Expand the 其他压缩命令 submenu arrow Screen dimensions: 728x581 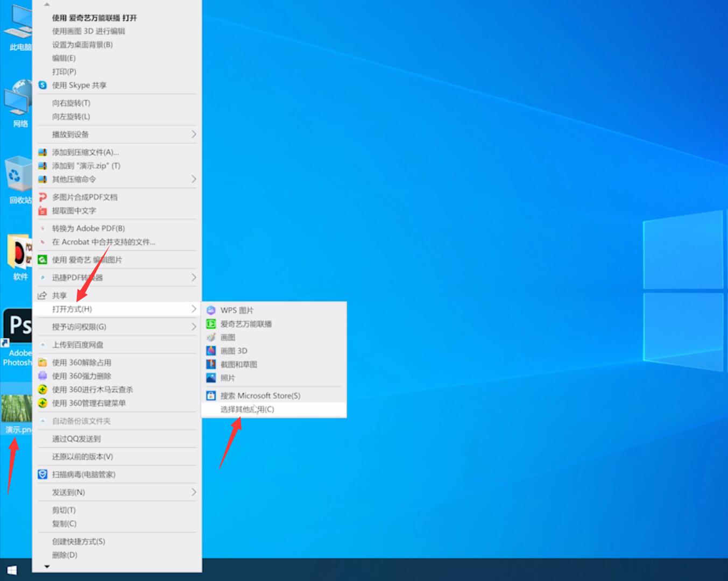[194, 179]
